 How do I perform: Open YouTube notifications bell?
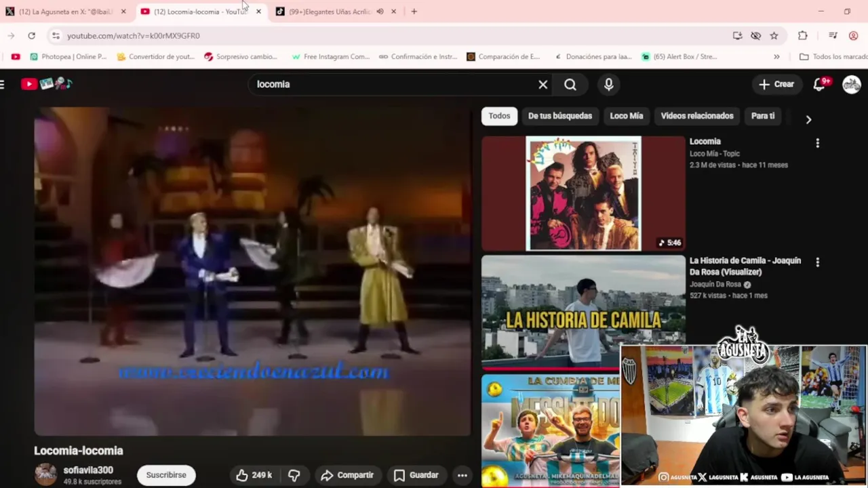819,84
